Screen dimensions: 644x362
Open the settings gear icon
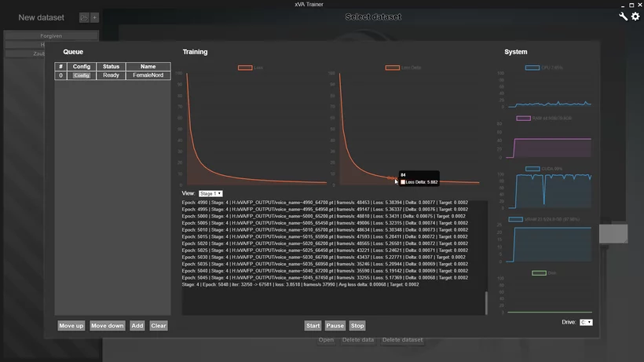pyautogui.click(x=635, y=16)
